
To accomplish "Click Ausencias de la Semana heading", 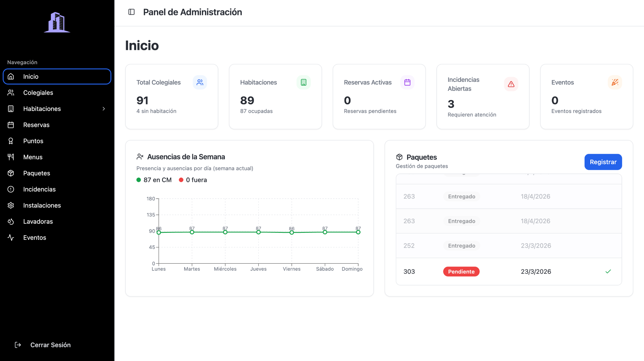I will pos(186,157).
